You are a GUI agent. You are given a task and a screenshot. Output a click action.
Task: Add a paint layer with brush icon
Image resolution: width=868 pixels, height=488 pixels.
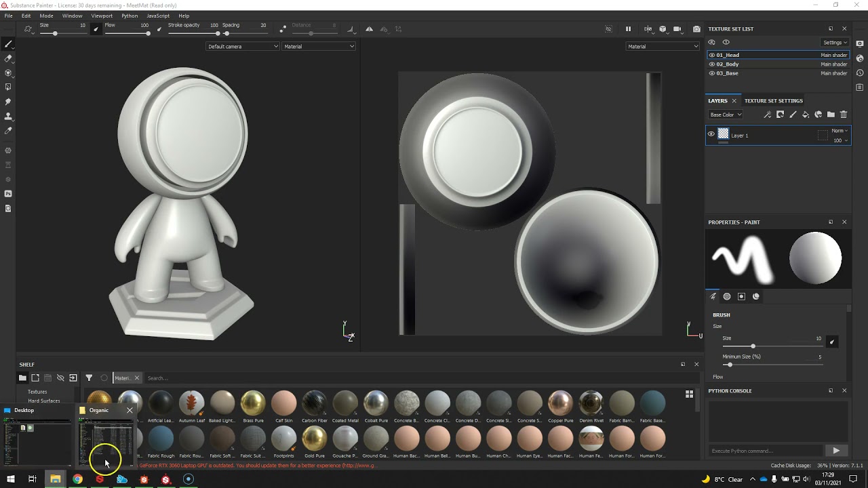tap(793, 115)
